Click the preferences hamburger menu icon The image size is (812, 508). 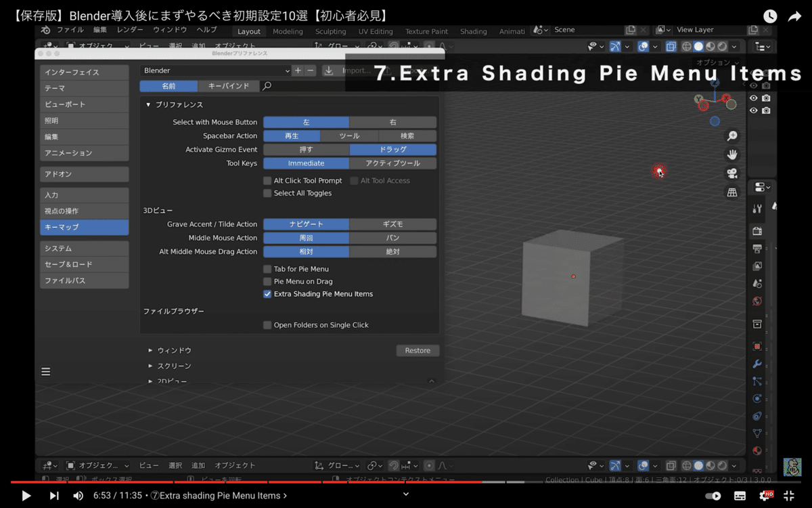(46, 371)
